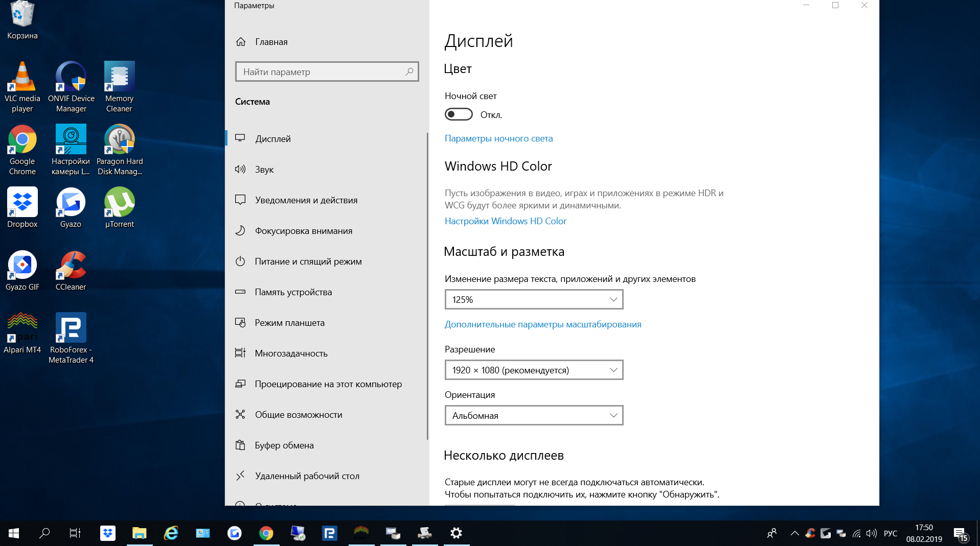This screenshot has width=980, height=546.
Task: Open taskbar search
Action: coord(44,533)
